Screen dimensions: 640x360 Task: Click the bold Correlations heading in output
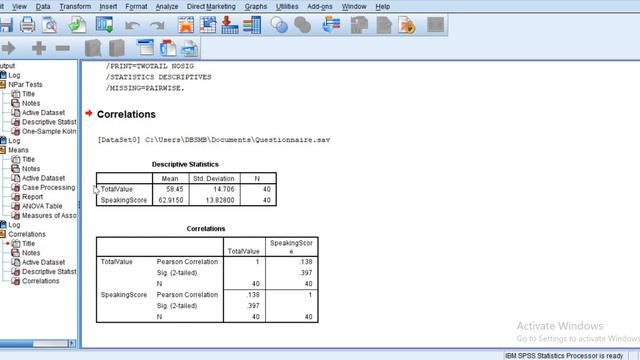point(126,114)
